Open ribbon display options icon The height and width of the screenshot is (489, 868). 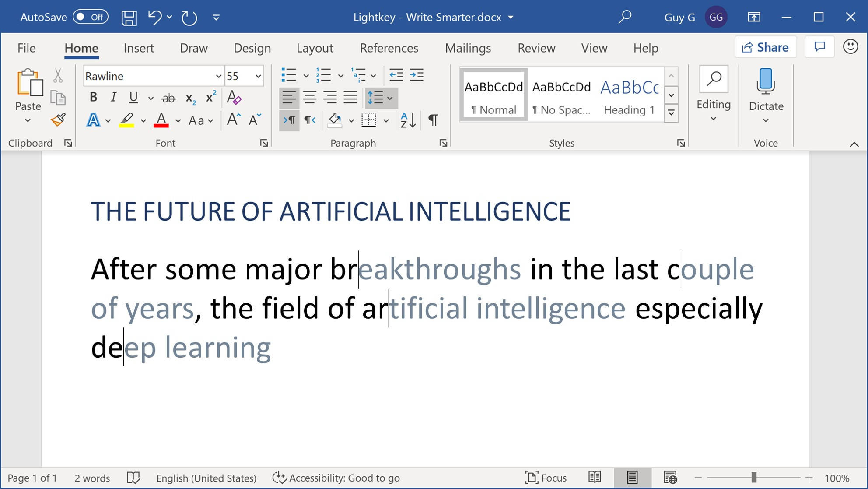click(x=753, y=17)
